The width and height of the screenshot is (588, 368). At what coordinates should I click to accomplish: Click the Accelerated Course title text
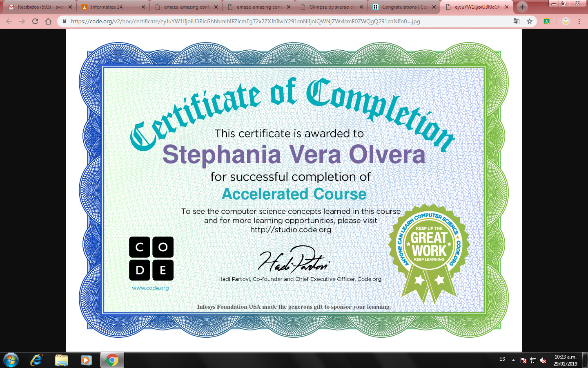pyautogui.click(x=294, y=194)
